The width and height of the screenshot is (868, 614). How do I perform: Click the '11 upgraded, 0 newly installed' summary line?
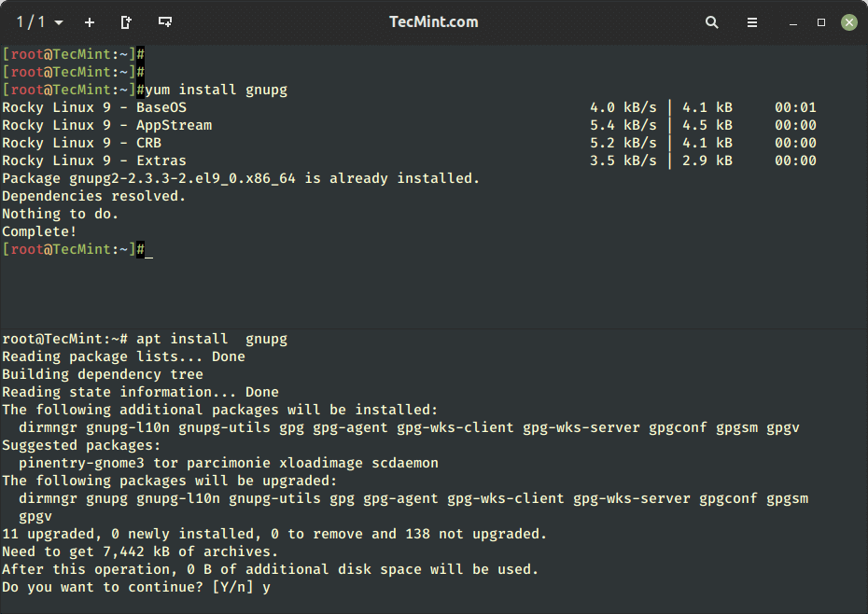click(x=274, y=534)
